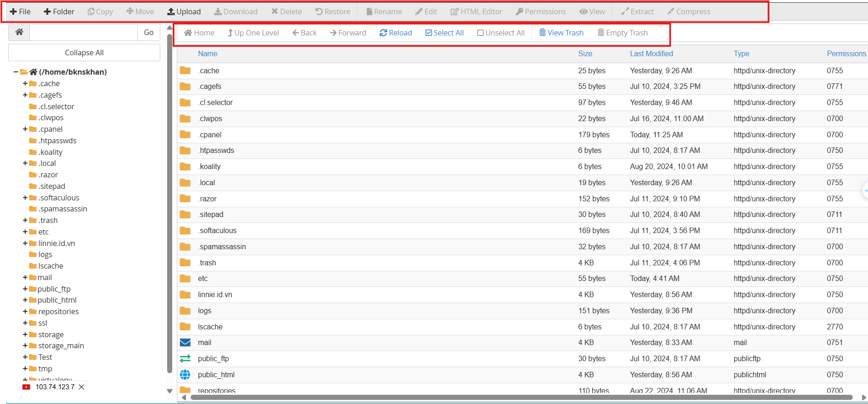Viewport: 868px width, 404px height.
Task: Click the sidebar tree vertical scrollbar
Action: click(x=169, y=203)
